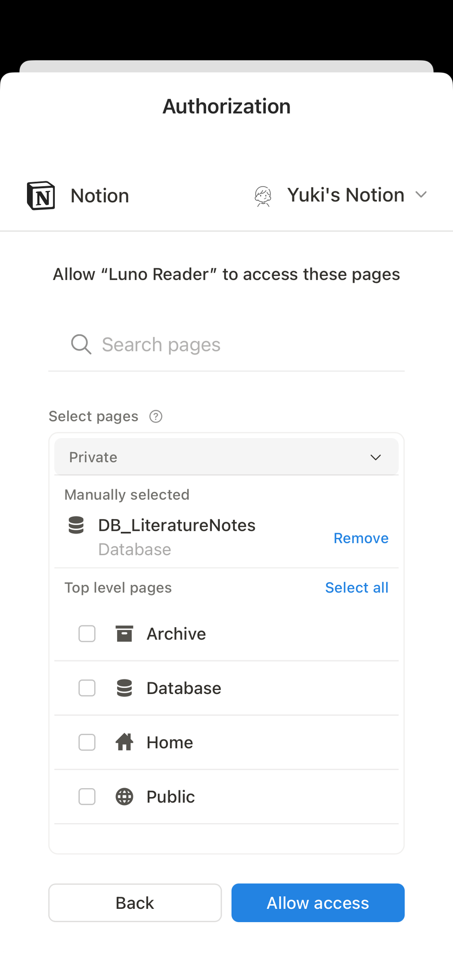Open the Yuki's Notion workspace switcher
Viewport: 453px width, 980px height.
click(345, 195)
